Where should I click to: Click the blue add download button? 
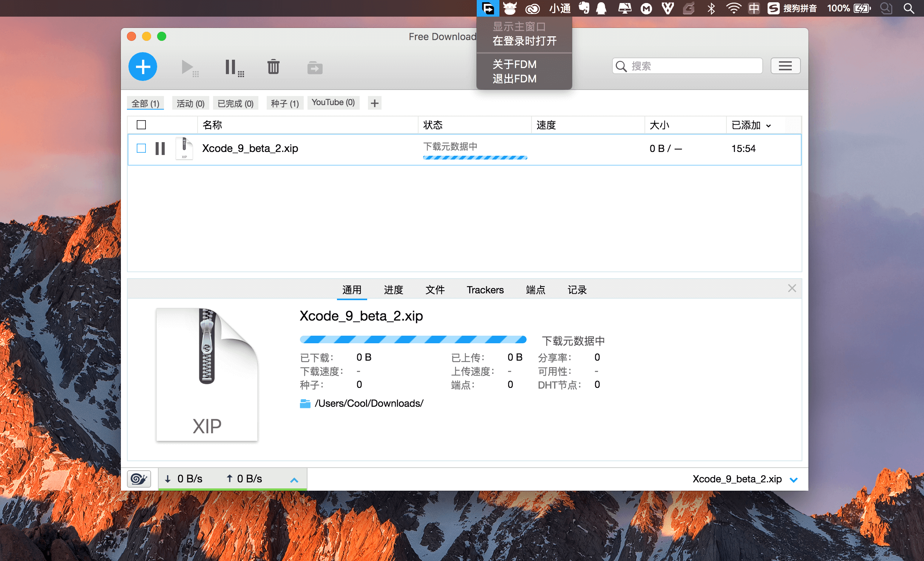(x=143, y=67)
